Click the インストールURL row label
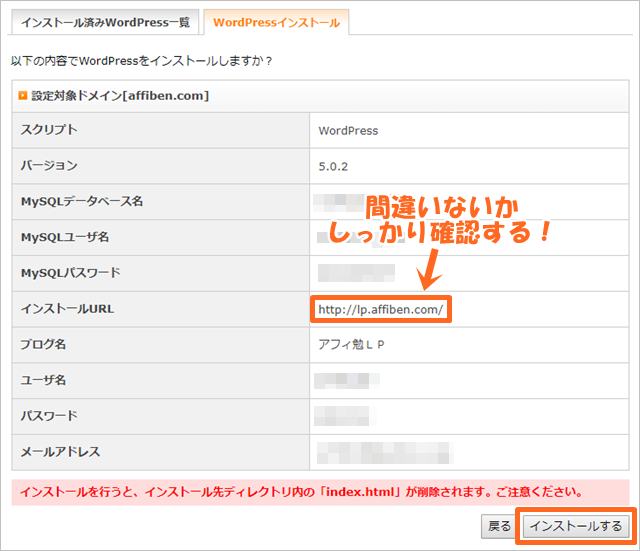Viewport: 640px width, 551px height. point(67,310)
